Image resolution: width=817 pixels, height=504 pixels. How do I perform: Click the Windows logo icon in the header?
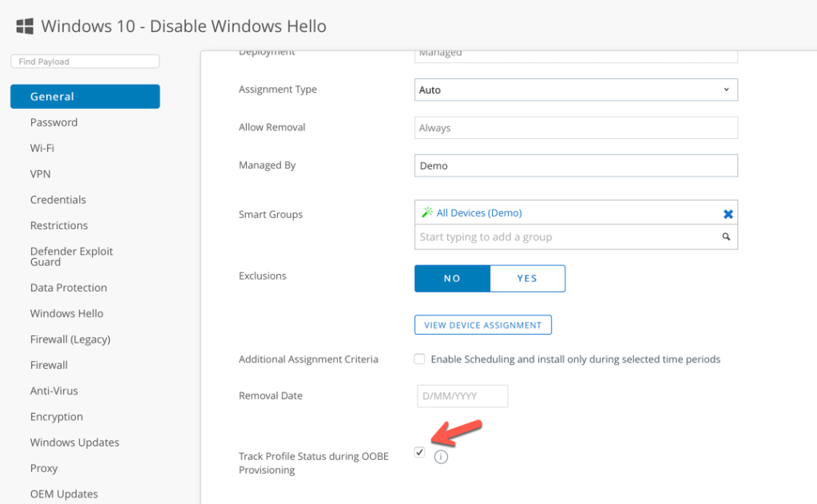24,25
